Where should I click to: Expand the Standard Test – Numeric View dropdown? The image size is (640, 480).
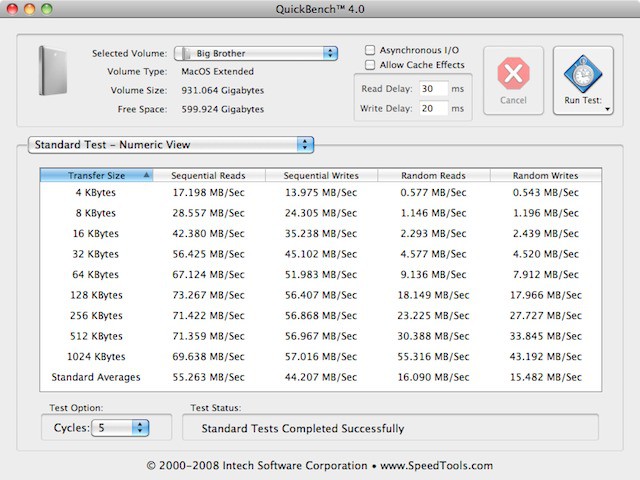tap(171, 145)
